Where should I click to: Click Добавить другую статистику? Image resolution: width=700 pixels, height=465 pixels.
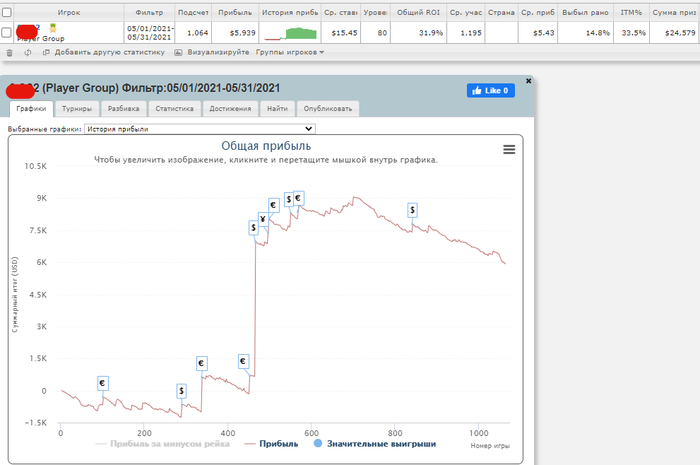104,53
